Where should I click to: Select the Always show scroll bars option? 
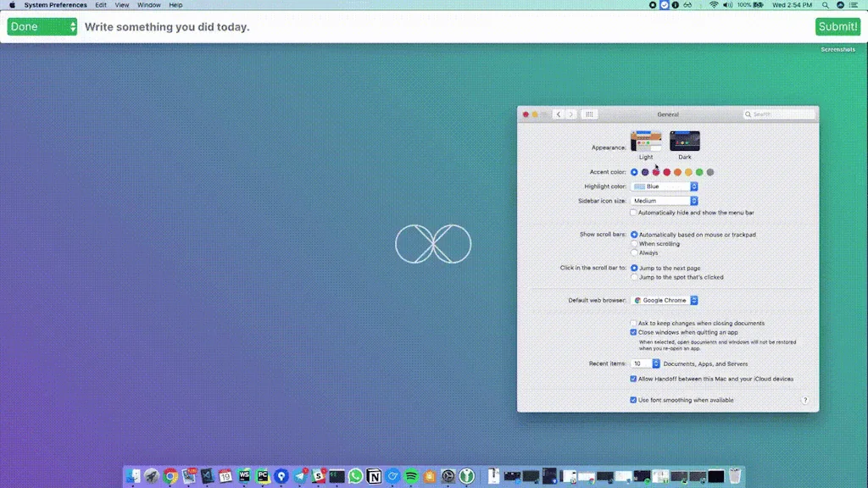pyautogui.click(x=634, y=252)
